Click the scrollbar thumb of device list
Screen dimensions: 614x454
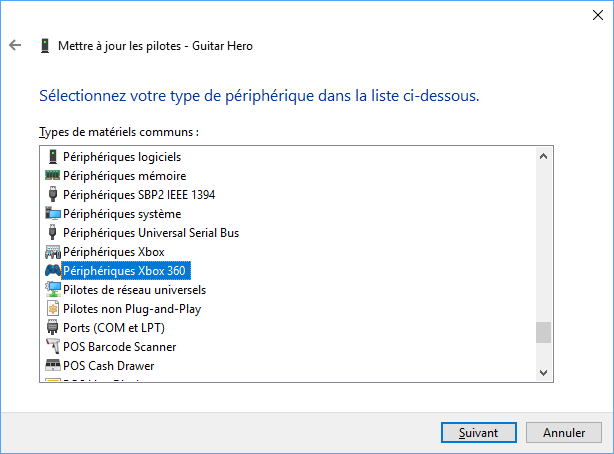pos(543,332)
